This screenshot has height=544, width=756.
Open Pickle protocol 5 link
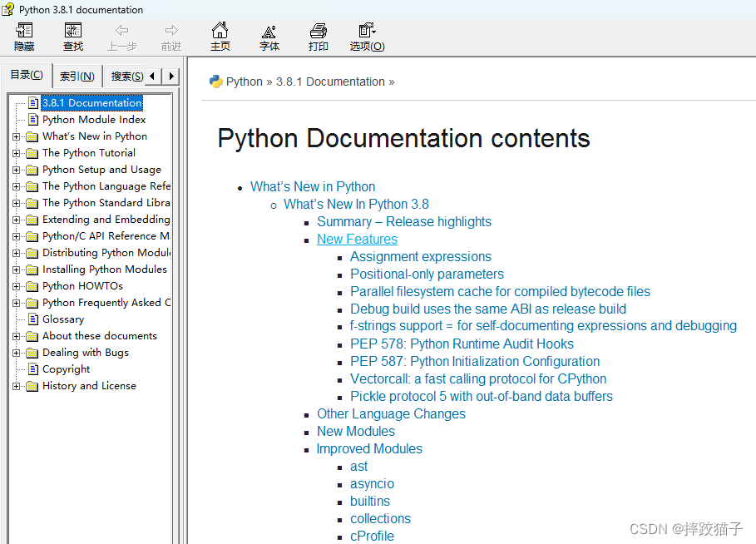click(x=482, y=396)
